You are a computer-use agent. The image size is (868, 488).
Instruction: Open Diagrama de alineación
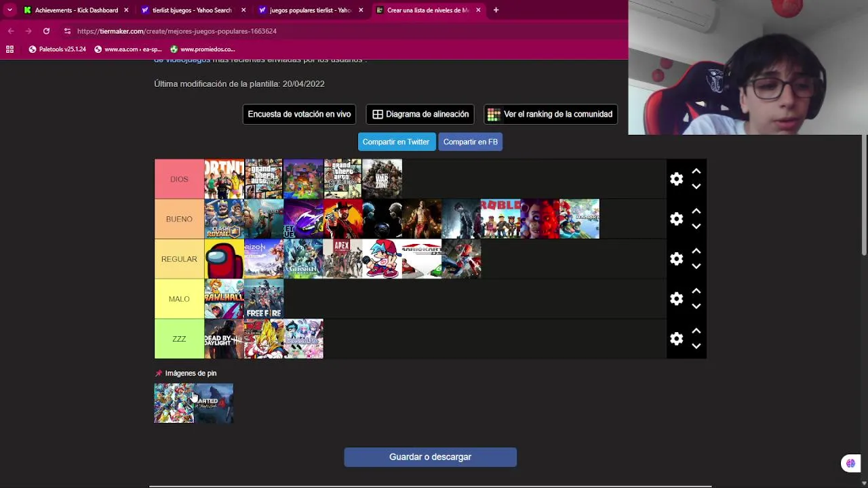[x=420, y=114]
